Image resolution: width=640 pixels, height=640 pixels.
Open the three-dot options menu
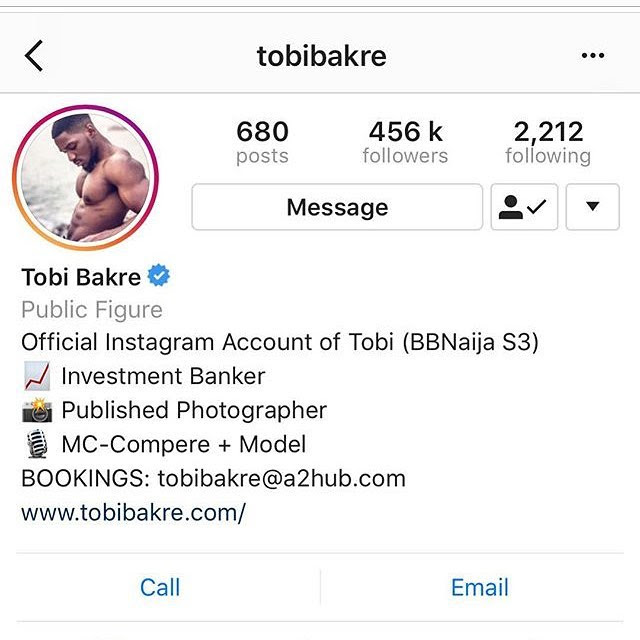tap(593, 55)
